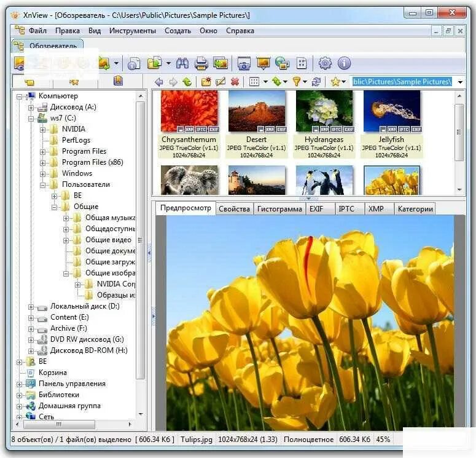
Task: Open the create web page icon
Action: [x=283, y=63]
